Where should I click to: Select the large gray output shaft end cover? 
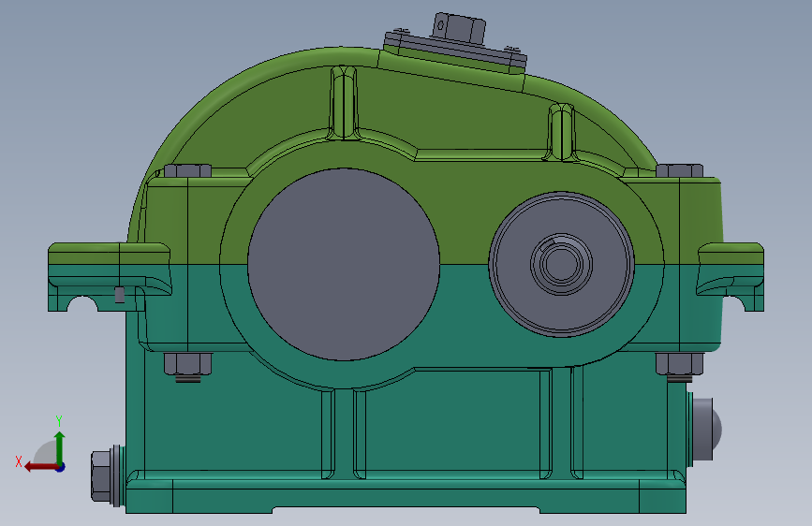[x=344, y=264]
